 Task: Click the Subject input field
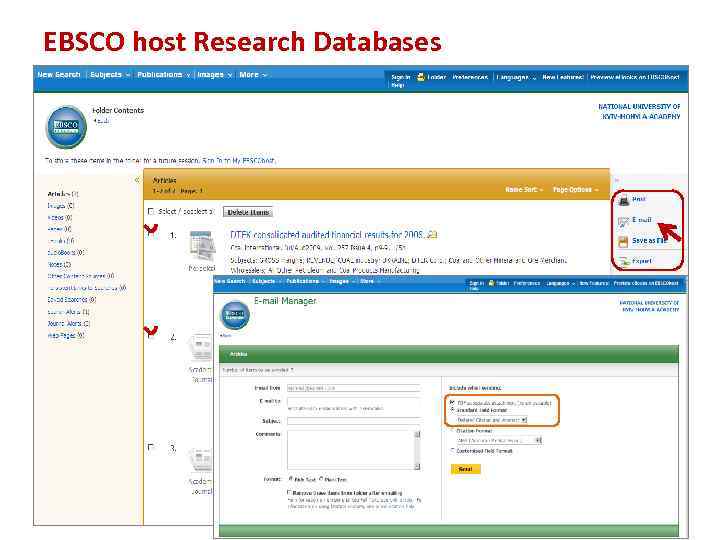click(353, 421)
